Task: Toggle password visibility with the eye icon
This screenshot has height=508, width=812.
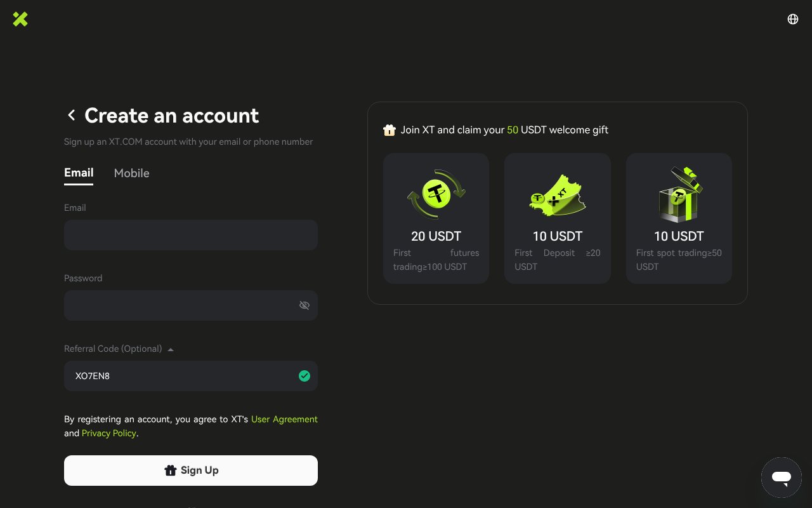Action: pyautogui.click(x=304, y=305)
